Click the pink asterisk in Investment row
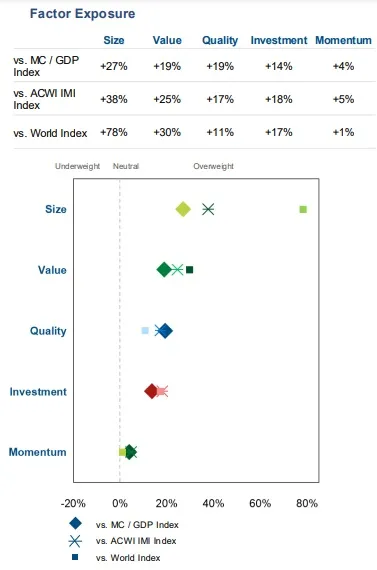 click(x=162, y=392)
